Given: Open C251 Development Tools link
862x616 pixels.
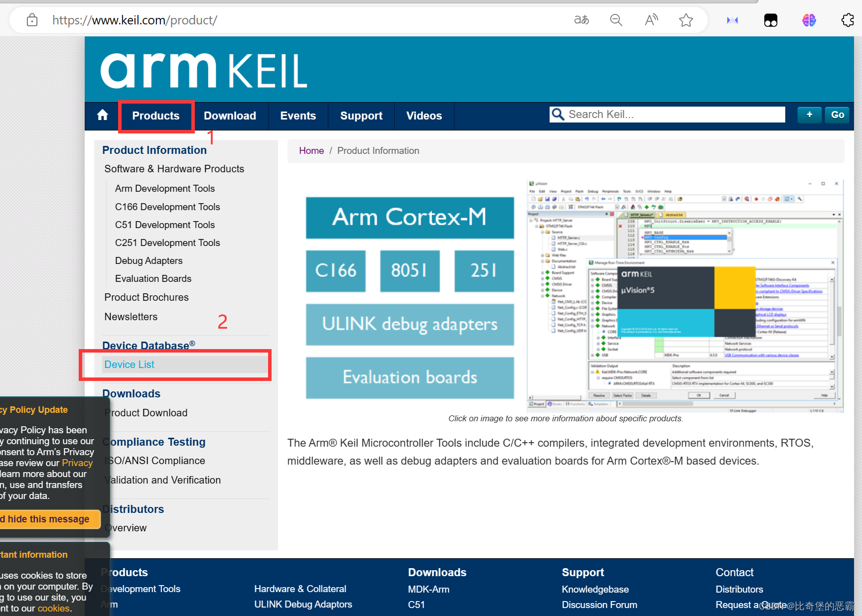Looking at the screenshot, I should pos(167,243).
